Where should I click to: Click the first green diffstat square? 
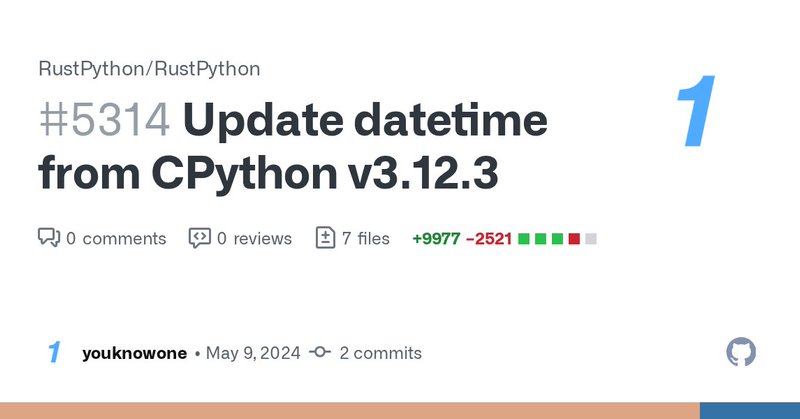pos(524,238)
